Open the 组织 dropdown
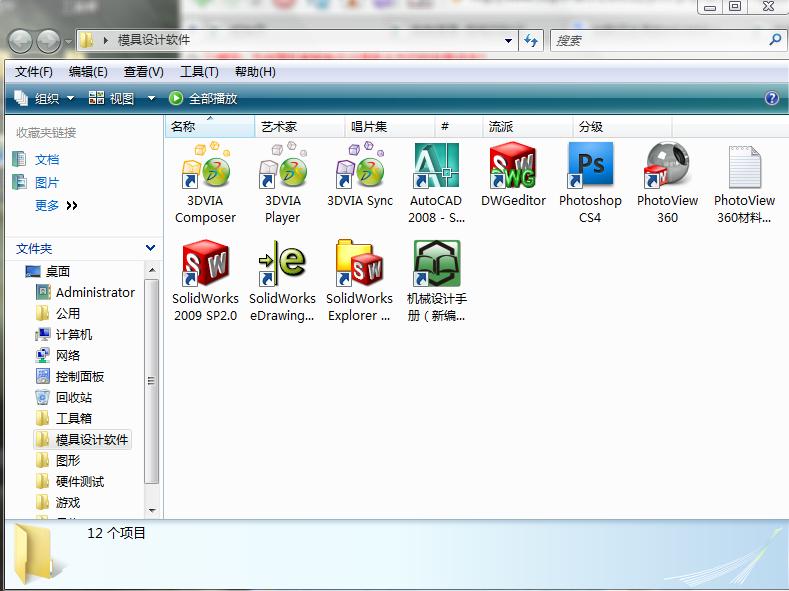 pos(44,98)
